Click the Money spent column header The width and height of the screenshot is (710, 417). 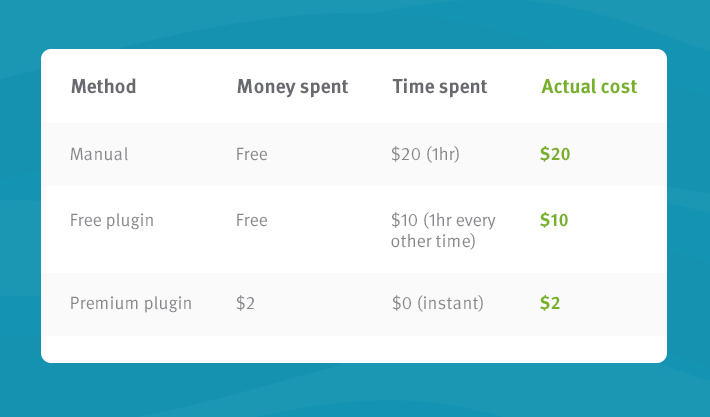[x=292, y=87]
